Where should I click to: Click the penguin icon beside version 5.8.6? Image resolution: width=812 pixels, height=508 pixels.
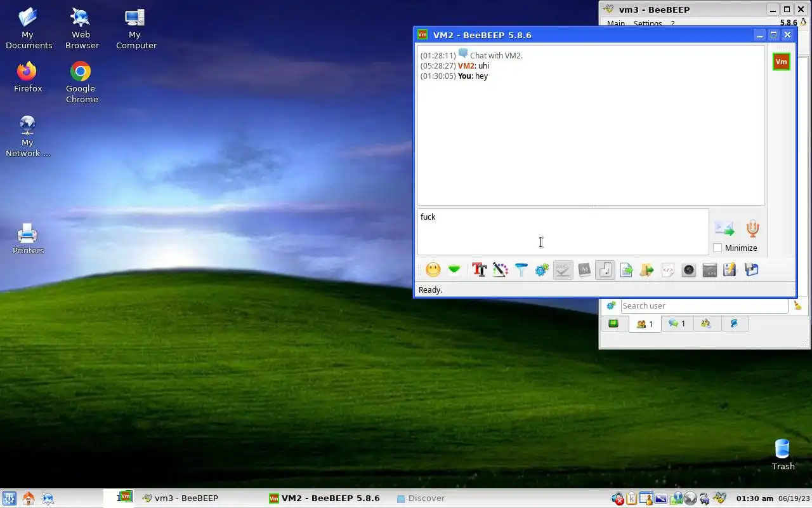click(x=804, y=22)
